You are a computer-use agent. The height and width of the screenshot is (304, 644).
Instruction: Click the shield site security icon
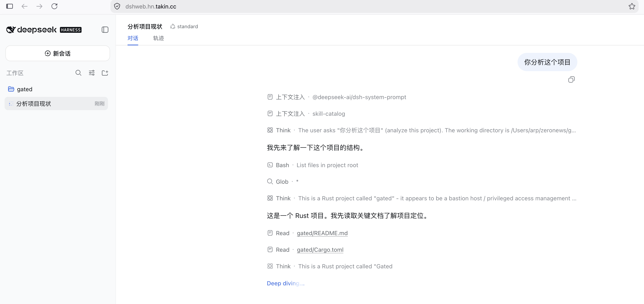tap(117, 6)
